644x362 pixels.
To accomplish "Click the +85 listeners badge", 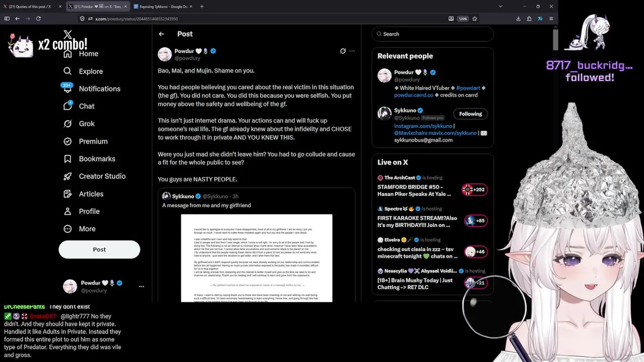I will (475, 221).
